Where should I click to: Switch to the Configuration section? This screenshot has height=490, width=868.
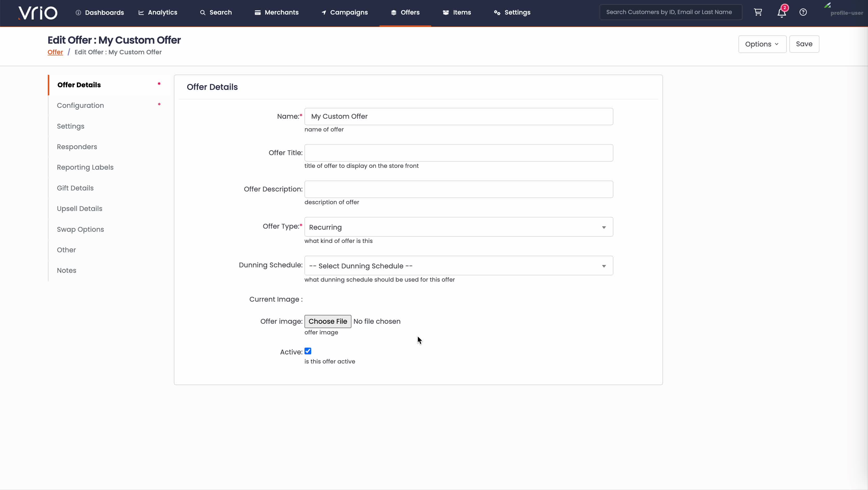[108, 105]
